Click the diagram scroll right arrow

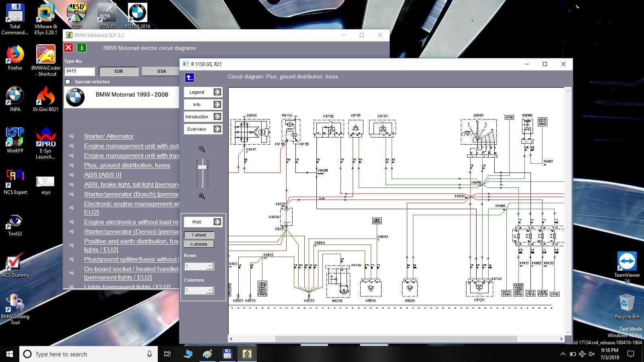(561, 339)
